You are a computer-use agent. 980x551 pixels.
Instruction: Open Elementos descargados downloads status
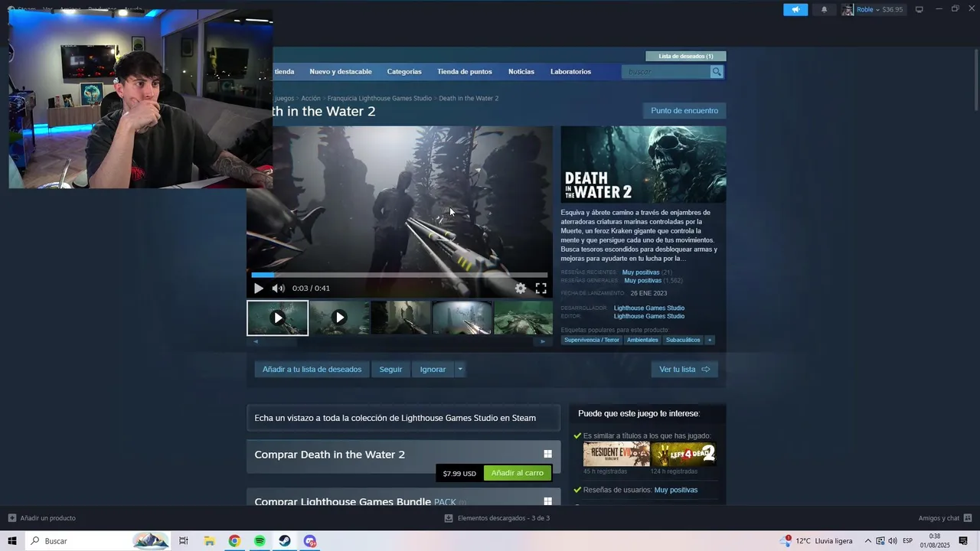click(497, 518)
